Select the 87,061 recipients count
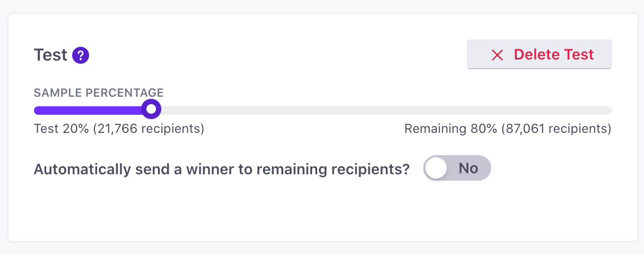This screenshot has width=644, height=254. pos(556,129)
